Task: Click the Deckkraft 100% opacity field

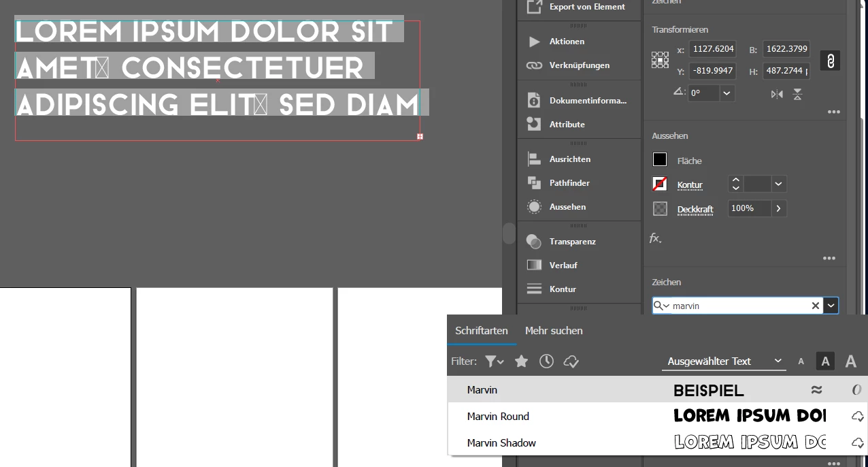Action: coord(749,208)
